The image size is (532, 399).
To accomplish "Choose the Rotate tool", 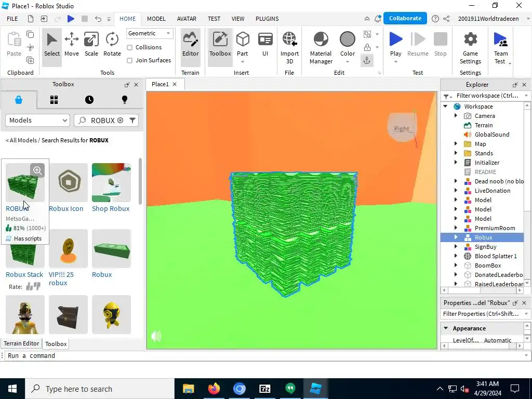I will [x=112, y=45].
